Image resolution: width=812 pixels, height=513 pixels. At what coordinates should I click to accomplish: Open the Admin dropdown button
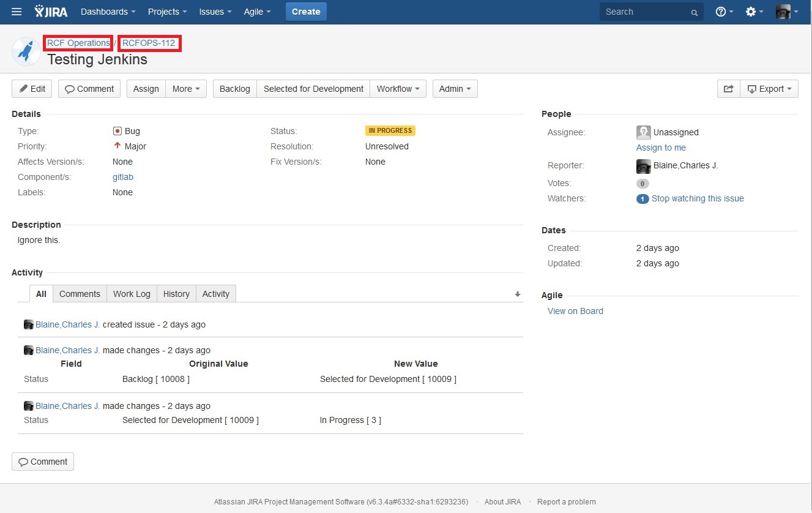click(x=455, y=89)
